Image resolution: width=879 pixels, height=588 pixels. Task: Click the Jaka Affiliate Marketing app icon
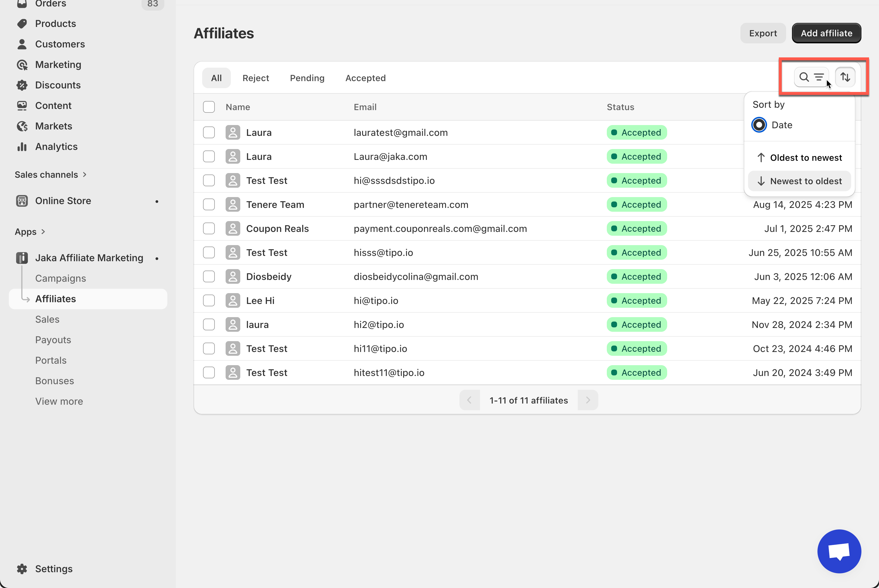click(22, 258)
